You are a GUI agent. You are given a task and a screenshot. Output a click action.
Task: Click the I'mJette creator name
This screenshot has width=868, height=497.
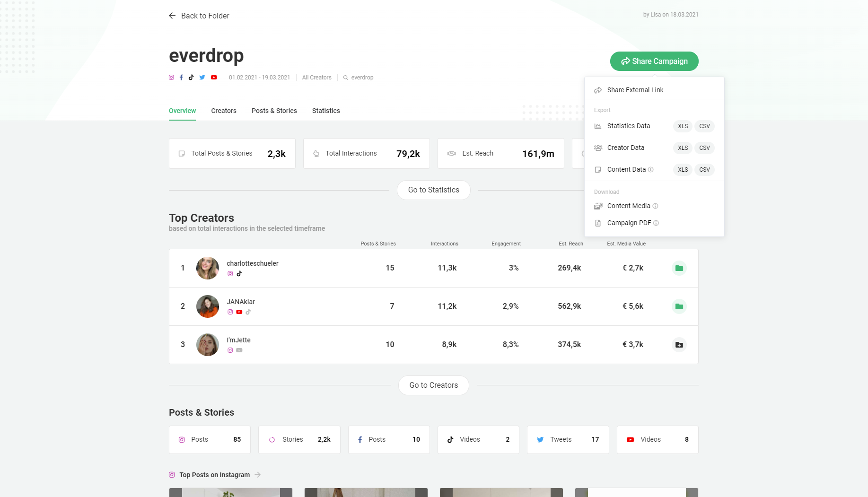pos(238,340)
